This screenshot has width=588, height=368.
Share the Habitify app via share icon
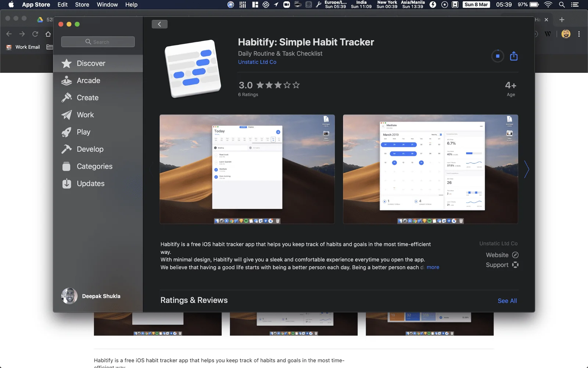514,56
